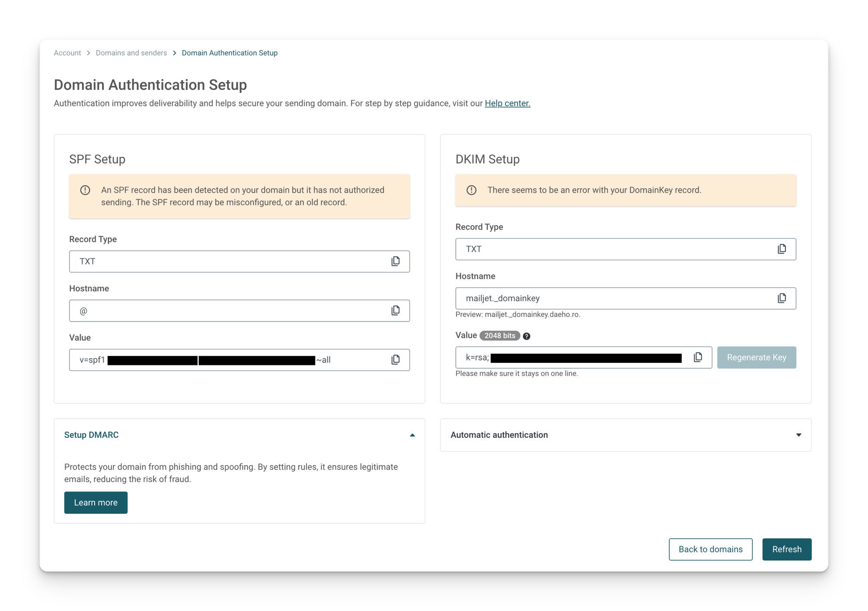The height and width of the screenshot is (611, 868).
Task: Expand the Automatic authentication panel
Action: pyautogui.click(x=799, y=435)
